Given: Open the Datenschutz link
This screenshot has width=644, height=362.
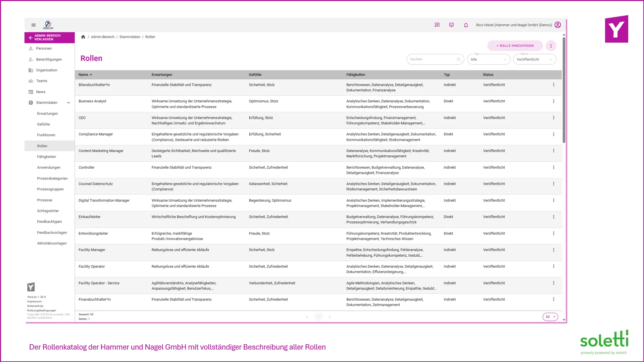Looking at the screenshot, I should tap(35, 306).
